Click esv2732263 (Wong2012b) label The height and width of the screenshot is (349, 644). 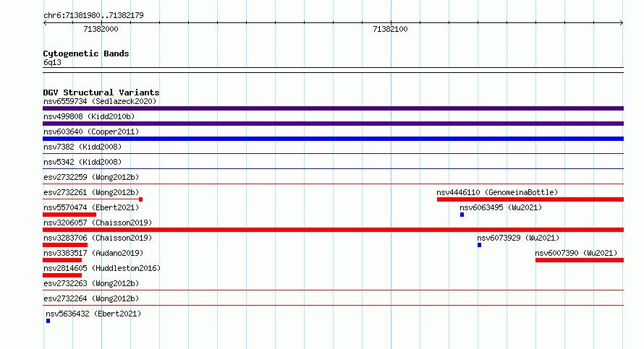coord(91,283)
